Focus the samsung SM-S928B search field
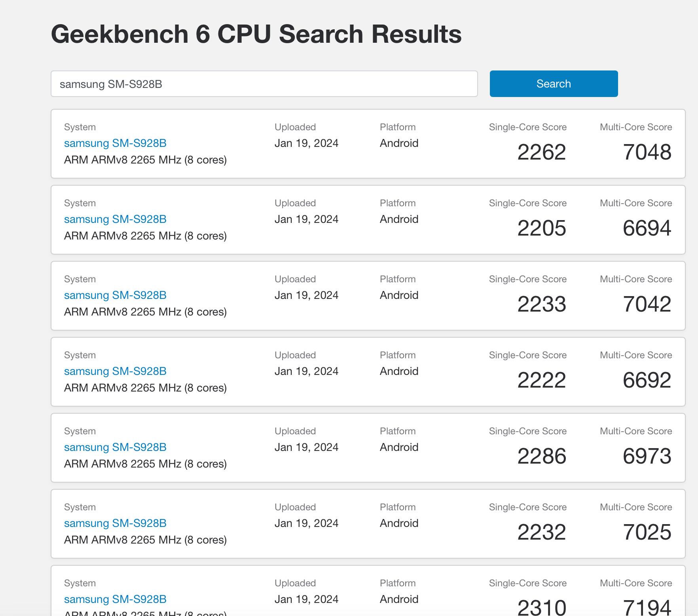Image resolution: width=698 pixels, height=616 pixels. pyautogui.click(x=264, y=84)
